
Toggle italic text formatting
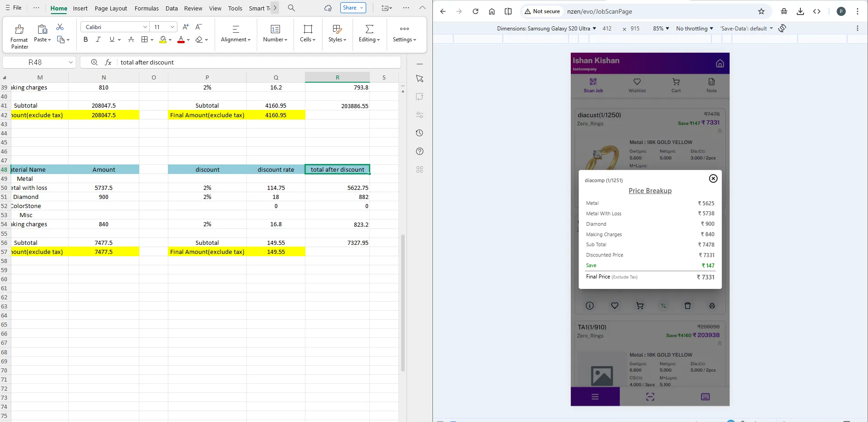98,40
